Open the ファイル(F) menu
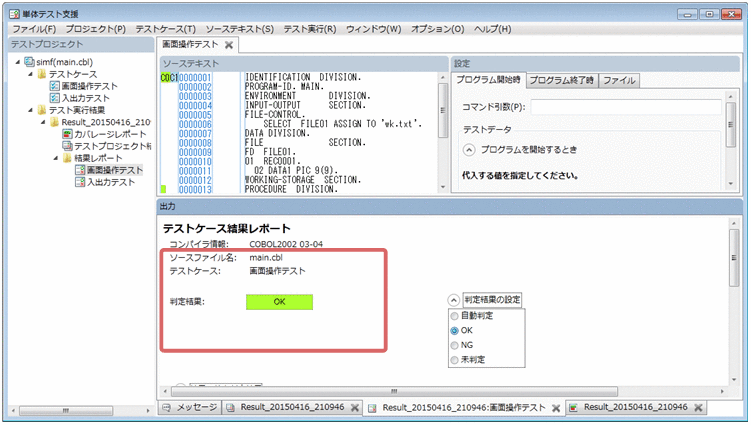 (x=34, y=29)
